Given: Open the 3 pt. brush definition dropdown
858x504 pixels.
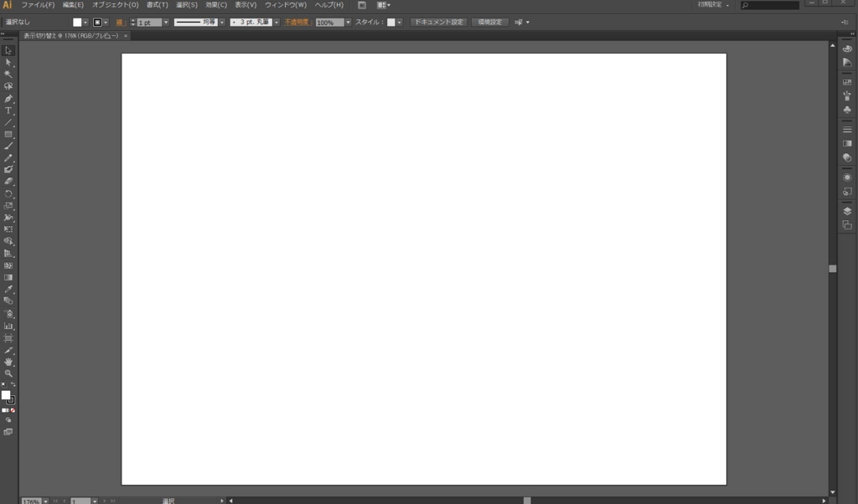Looking at the screenshot, I should (x=277, y=23).
